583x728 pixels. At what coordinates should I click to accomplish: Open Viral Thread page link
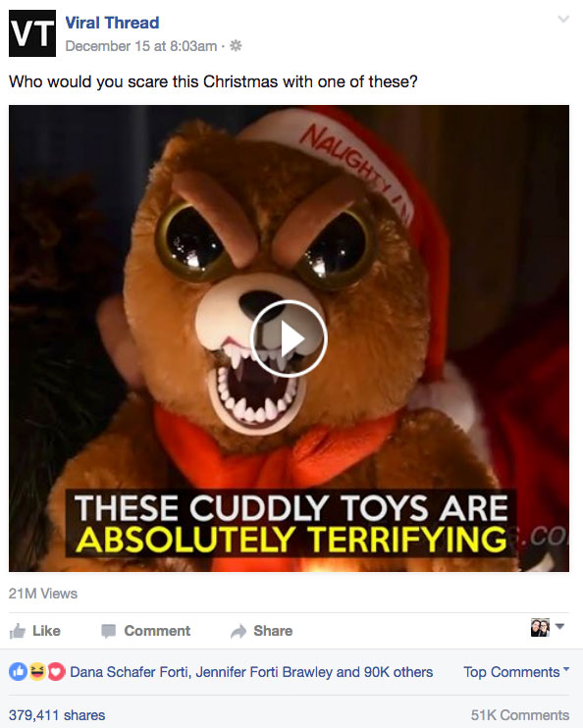[112, 23]
